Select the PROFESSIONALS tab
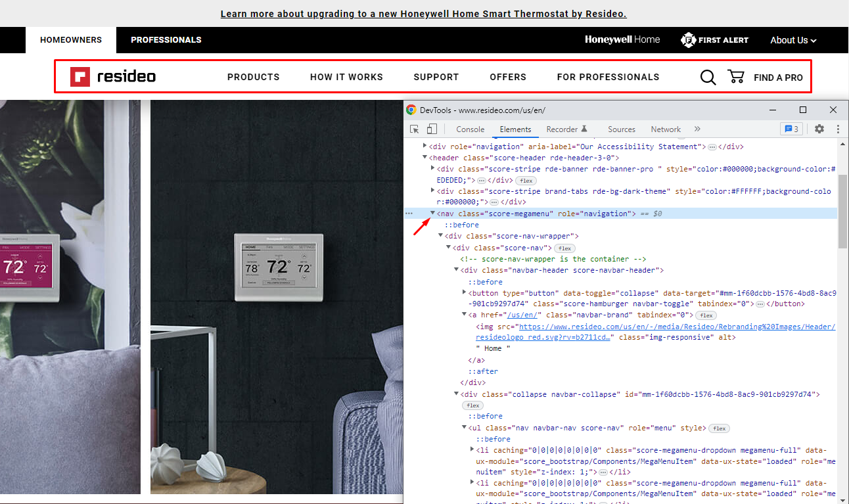The width and height of the screenshot is (849, 504). (x=166, y=40)
